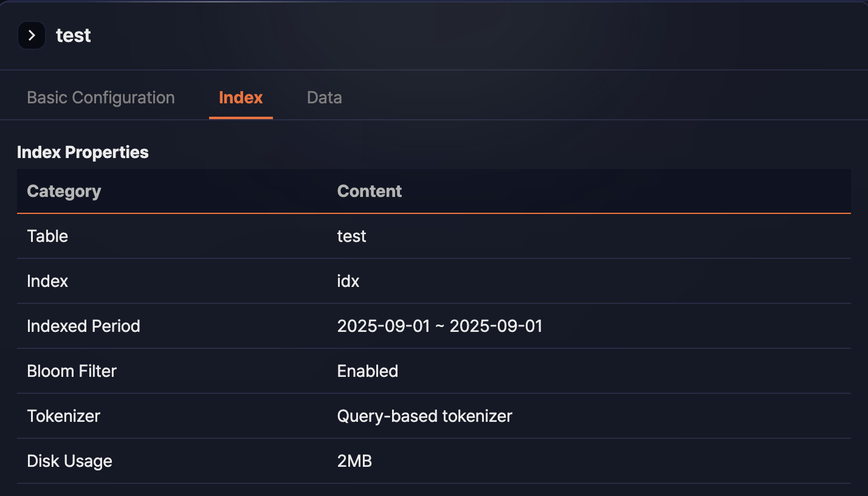Select the Enabled bloom filter value
Image resolution: width=868 pixels, height=496 pixels.
(367, 371)
